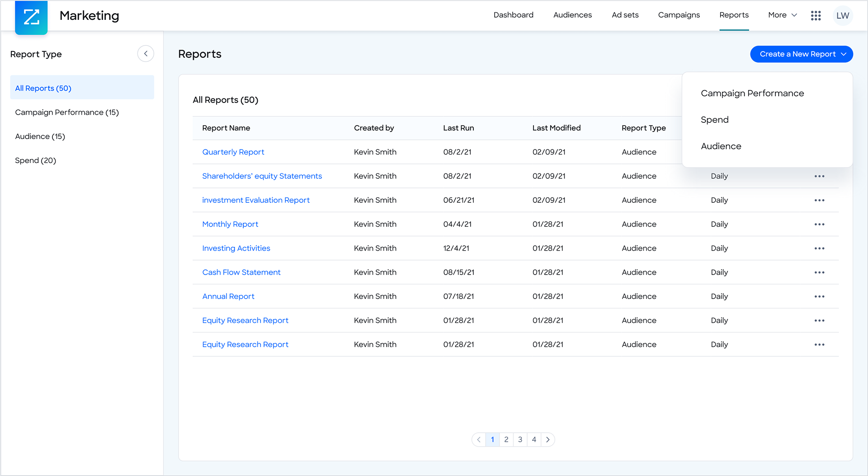The width and height of the screenshot is (868, 476).
Task: Open the LW user avatar menu
Action: click(843, 15)
